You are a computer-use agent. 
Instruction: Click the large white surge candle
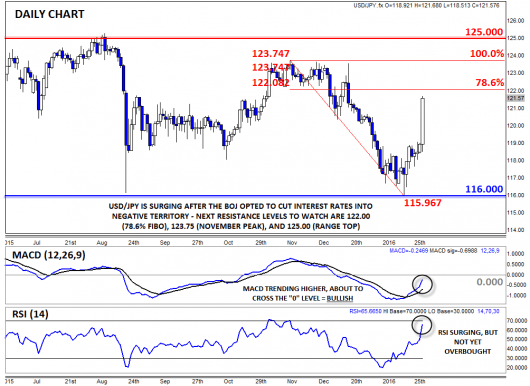(x=423, y=121)
